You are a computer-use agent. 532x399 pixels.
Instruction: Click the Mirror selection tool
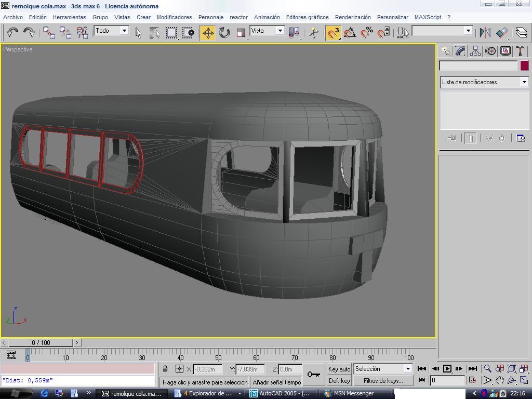point(485,33)
